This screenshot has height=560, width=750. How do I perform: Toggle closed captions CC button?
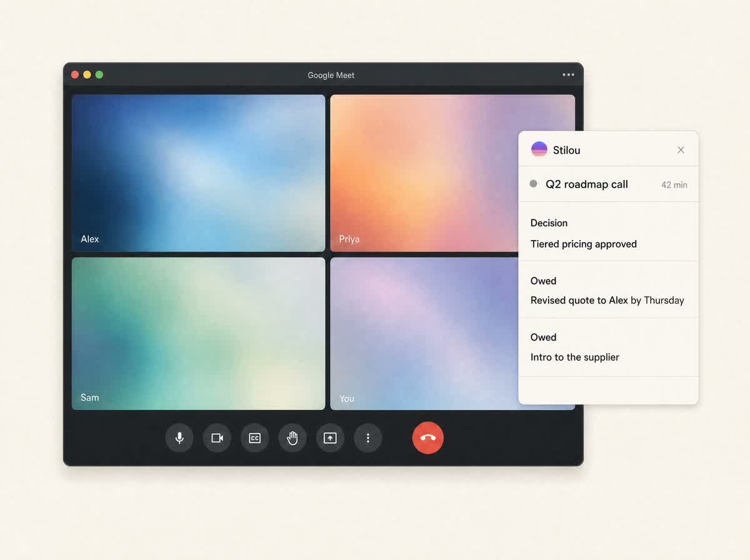(254, 437)
